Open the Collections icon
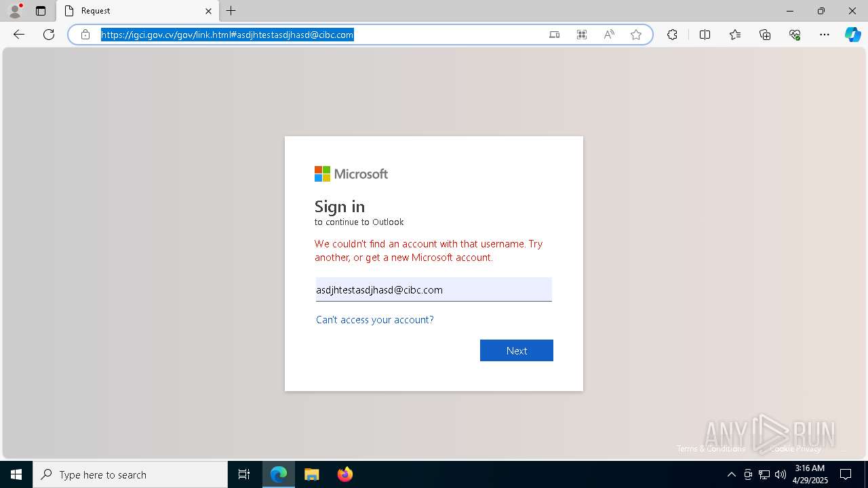Viewport: 868px width, 488px height. pos(765,35)
